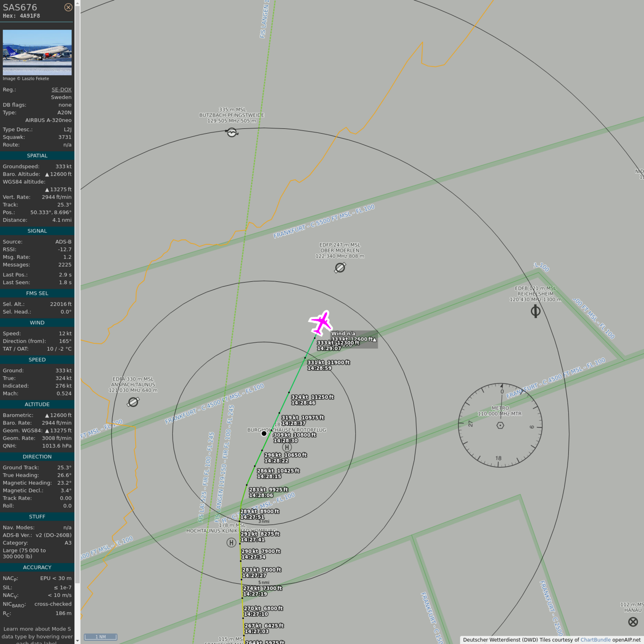Open the ChartBundle attribution link
Viewport: 644px width, 644px height.
tap(595, 640)
